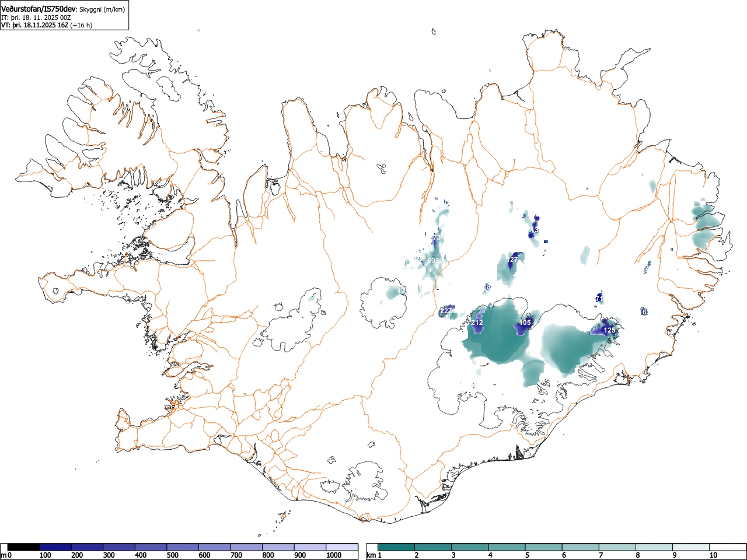Click the 'km' unit label of right legend
The height and width of the screenshot is (560, 747).
371,555
